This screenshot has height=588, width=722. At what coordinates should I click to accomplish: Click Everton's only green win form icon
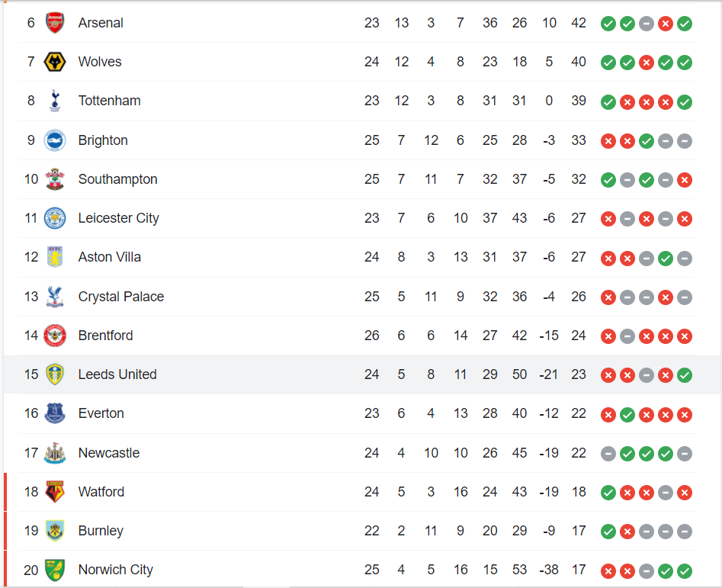pos(627,414)
